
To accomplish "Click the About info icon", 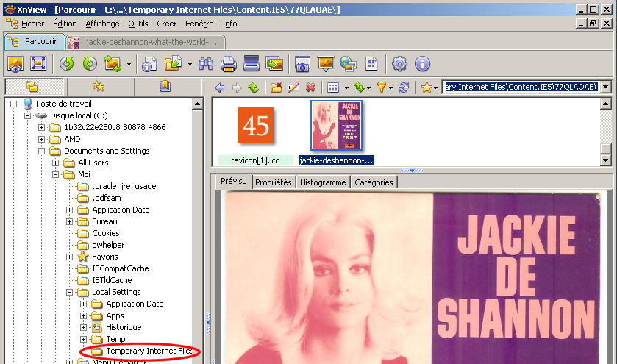I will pyautogui.click(x=422, y=64).
